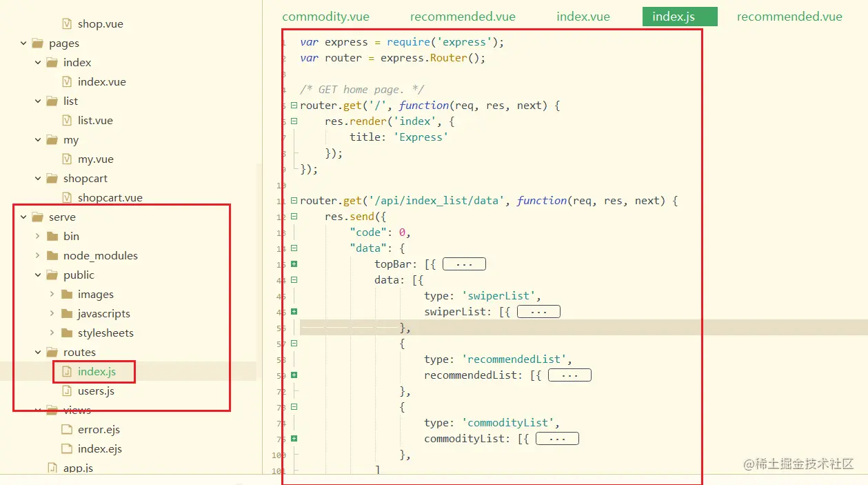
Task: Collapse the serve folder chevron
Action: pyautogui.click(x=23, y=217)
